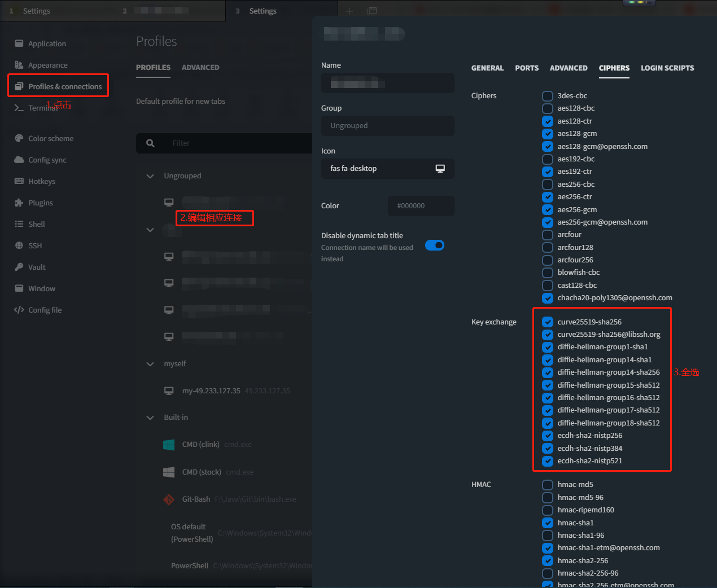
Task: Click the Icon fas fa-desktop field
Action: [x=388, y=169]
